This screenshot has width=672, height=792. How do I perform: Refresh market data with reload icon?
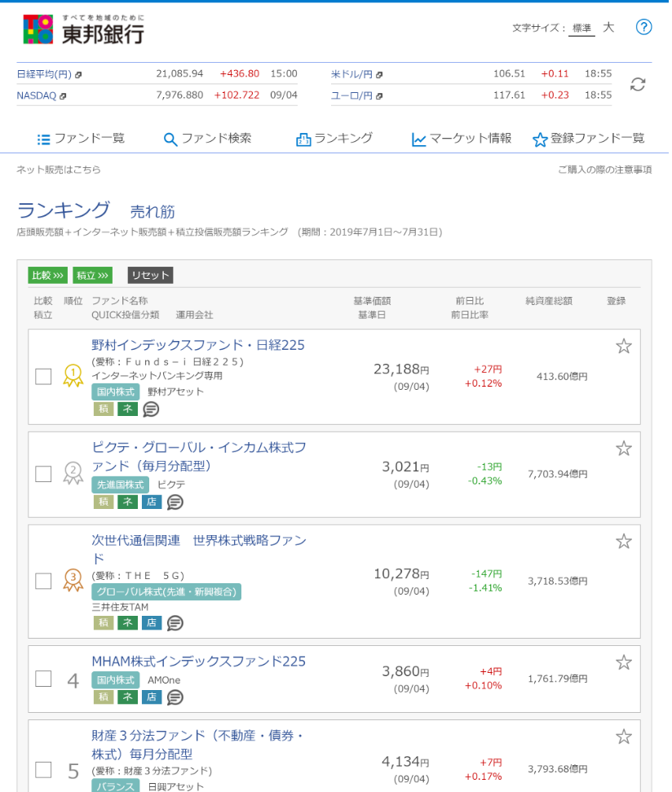coord(638,84)
